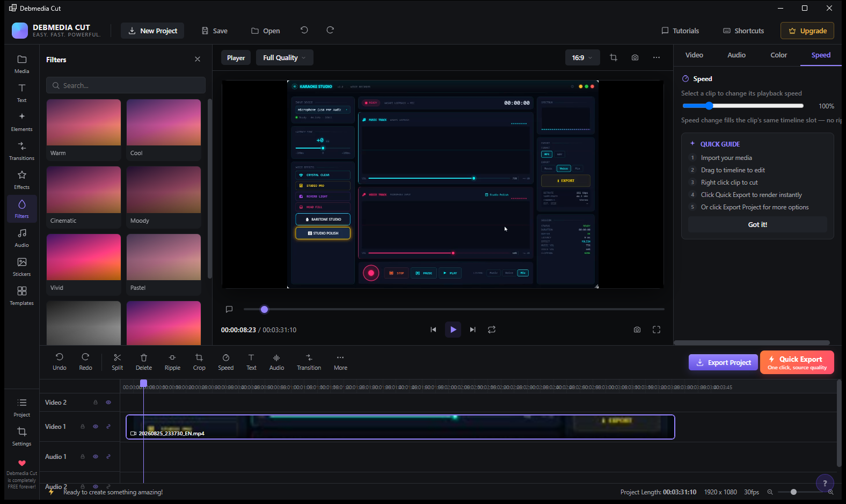Click the Open button
Viewport: 846px width, 504px height.
[265, 31]
